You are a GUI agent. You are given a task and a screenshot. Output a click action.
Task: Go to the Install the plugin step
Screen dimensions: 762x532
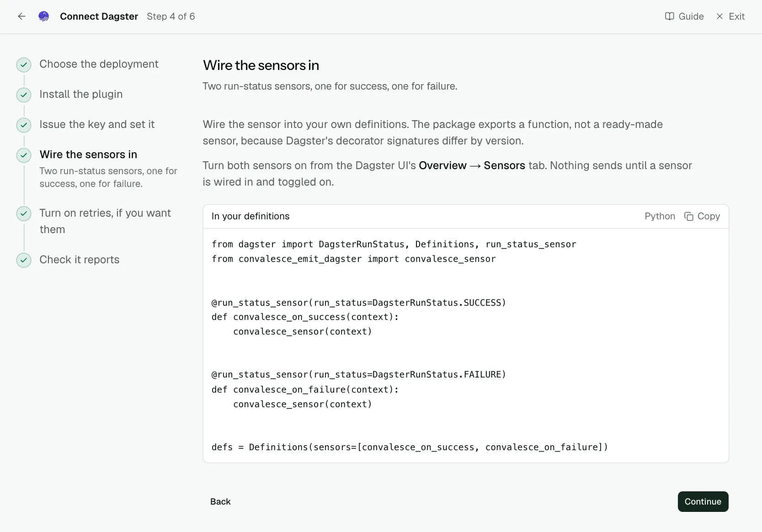(x=81, y=94)
